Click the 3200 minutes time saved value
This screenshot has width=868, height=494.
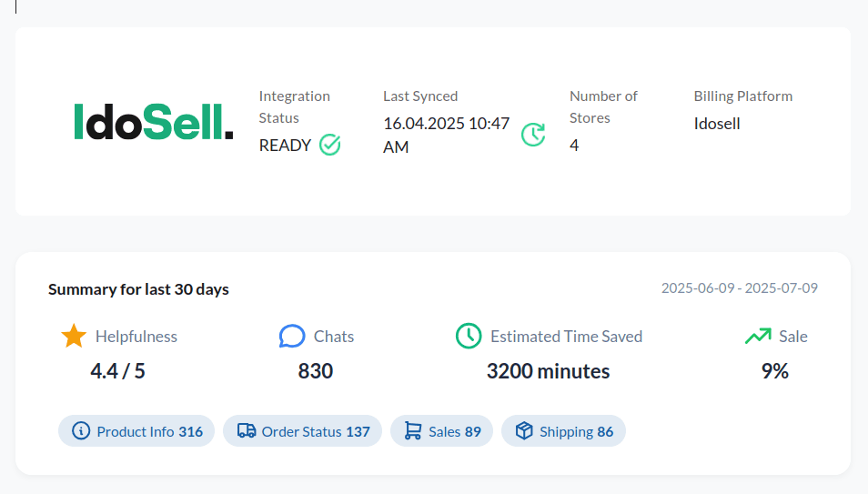click(x=548, y=371)
